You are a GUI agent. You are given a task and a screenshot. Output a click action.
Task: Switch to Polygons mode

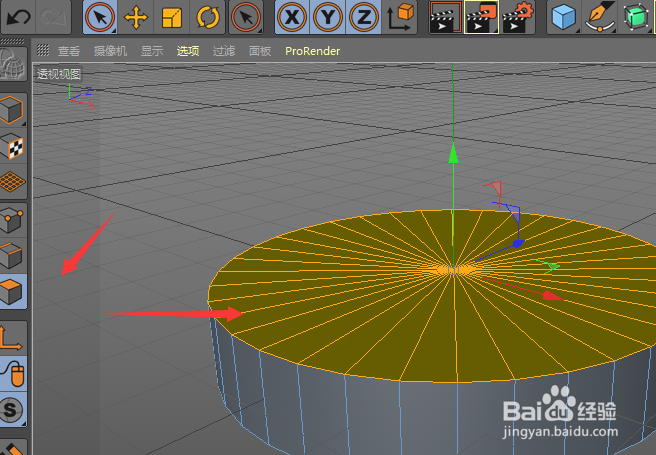pyautogui.click(x=13, y=291)
